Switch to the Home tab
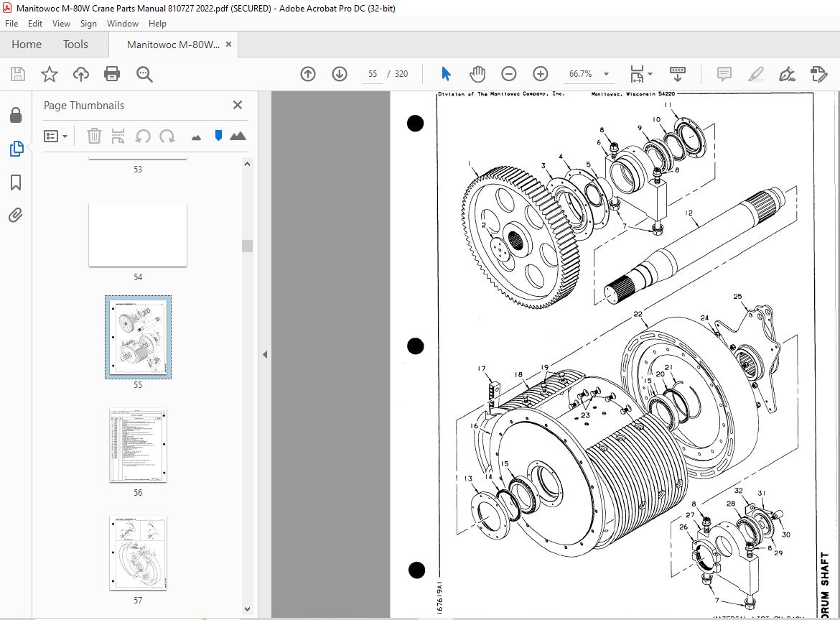Image resolution: width=840 pixels, height=620 pixels. point(27,45)
